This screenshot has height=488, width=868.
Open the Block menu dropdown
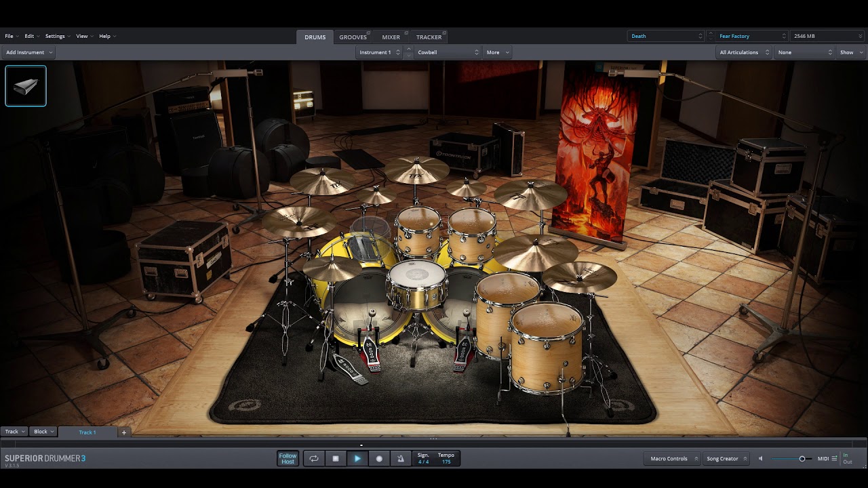(x=43, y=432)
